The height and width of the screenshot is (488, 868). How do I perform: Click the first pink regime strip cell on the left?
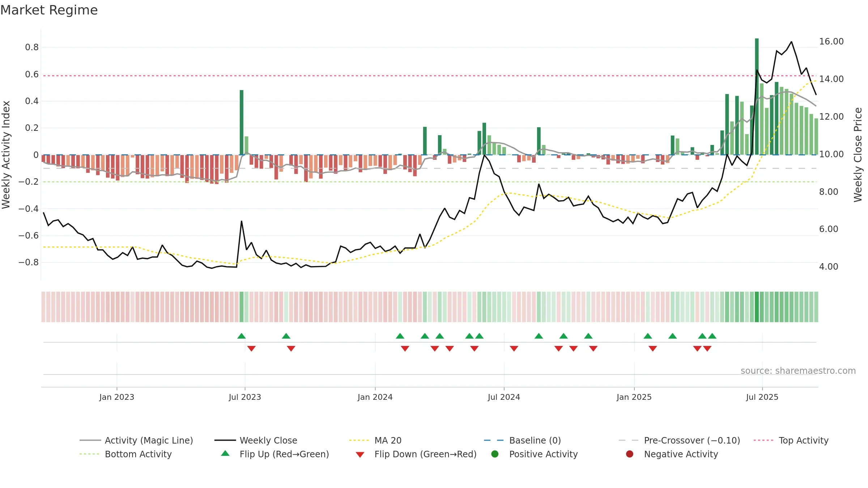[x=43, y=307]
